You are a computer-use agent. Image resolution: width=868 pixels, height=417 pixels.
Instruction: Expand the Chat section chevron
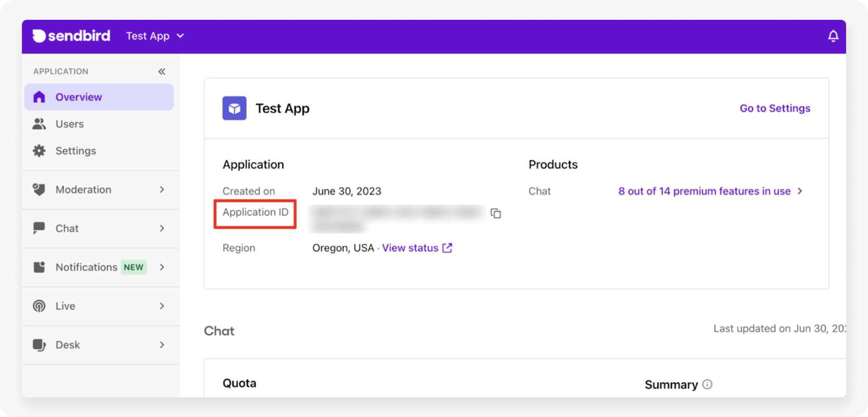click(x=162, y=228)
